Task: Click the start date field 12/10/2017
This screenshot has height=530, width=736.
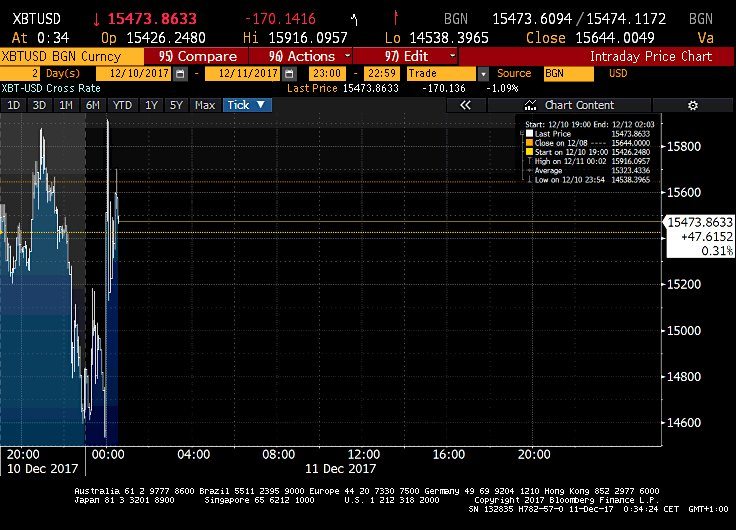Action: [x=133, y=74]
